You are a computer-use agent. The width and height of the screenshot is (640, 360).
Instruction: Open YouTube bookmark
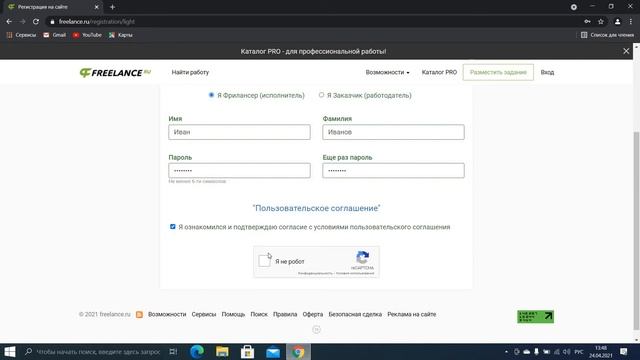(x=87, y=35)
